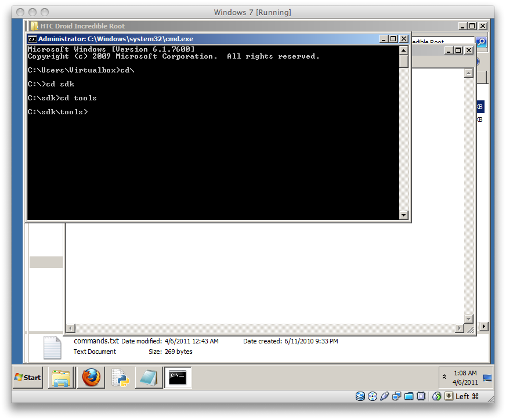Click the commands.txt document icon in details pane
Screen dimensions: 506x420
tap(52, 347)
